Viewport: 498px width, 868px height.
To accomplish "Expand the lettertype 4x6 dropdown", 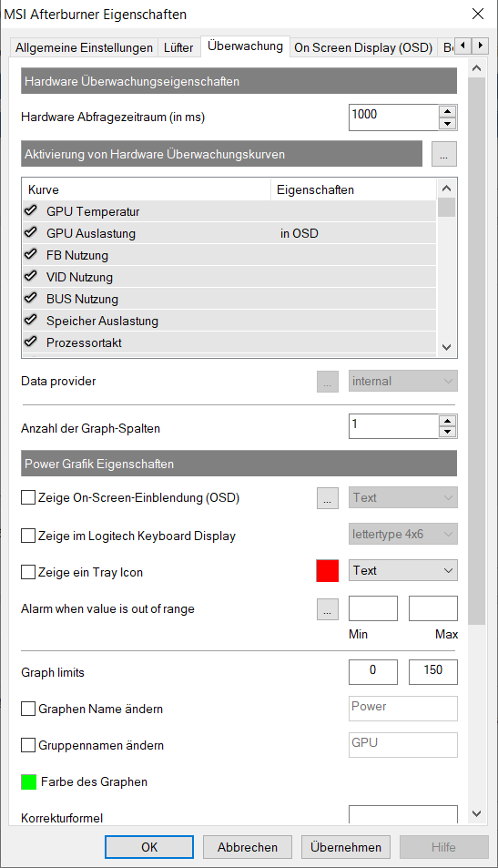I will 402,535.
